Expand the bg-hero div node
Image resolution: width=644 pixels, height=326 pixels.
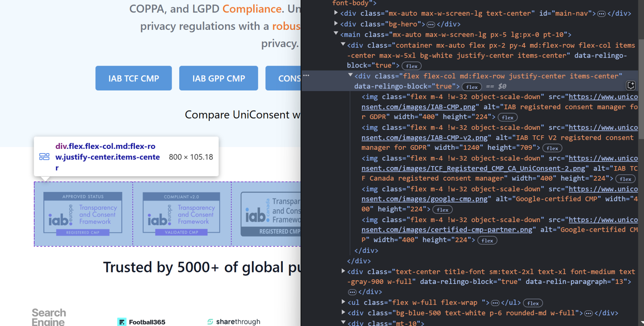click(336, 24)
